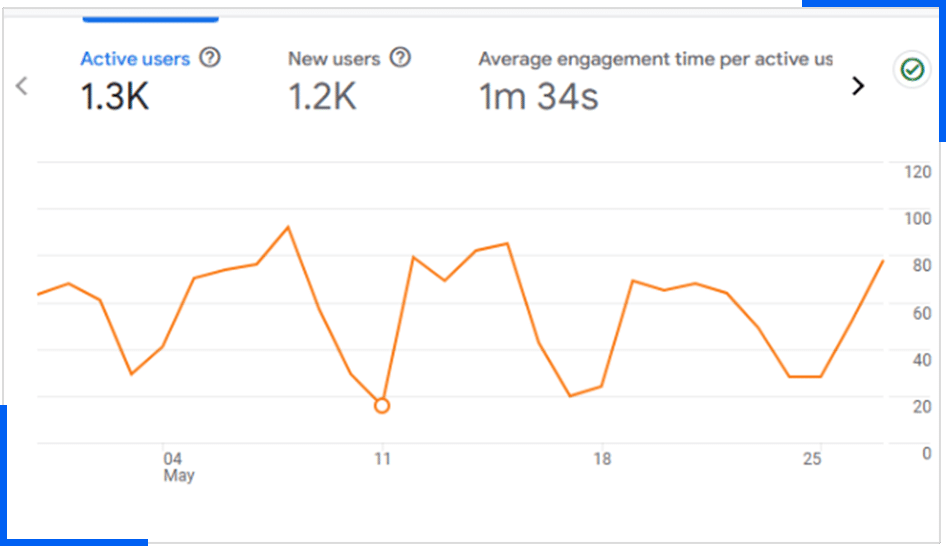The image size is (946, 546).
Task: Click the green checkmark data quality icon
Action: click(911, 70)
